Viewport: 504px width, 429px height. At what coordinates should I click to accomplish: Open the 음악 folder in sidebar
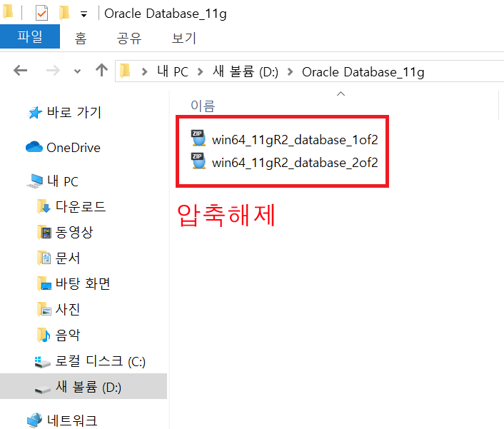(x=68, y=335)
